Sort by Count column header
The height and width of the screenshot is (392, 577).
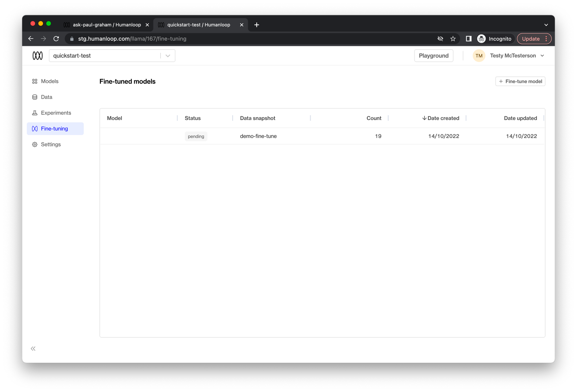click(374, 118)
